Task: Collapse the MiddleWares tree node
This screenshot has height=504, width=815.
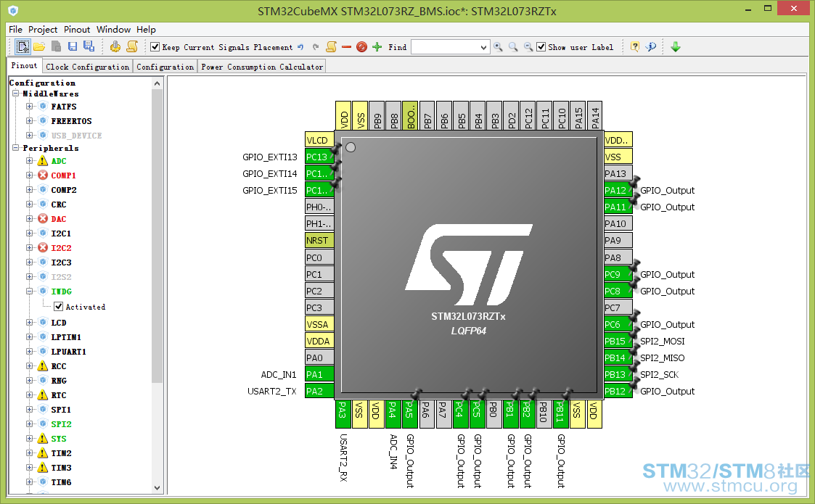Action: pos(15,94)
